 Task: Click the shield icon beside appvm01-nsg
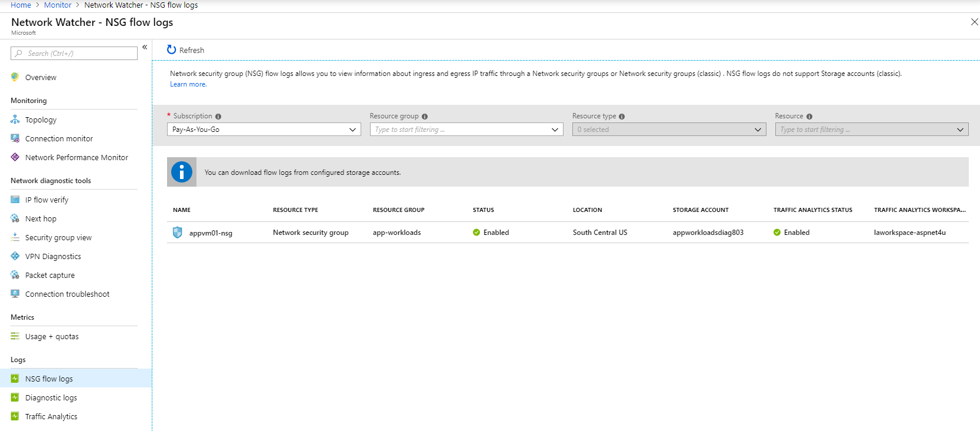pos(177,233)
